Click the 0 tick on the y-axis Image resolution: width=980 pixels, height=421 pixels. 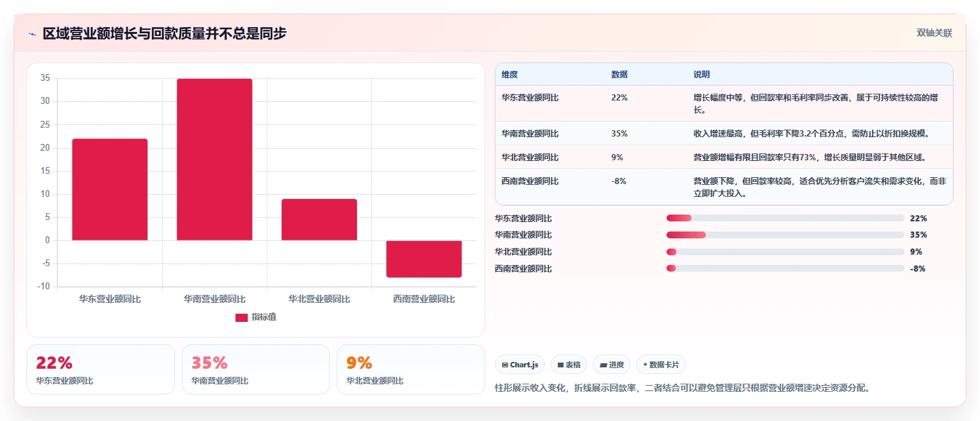[48, 240]
